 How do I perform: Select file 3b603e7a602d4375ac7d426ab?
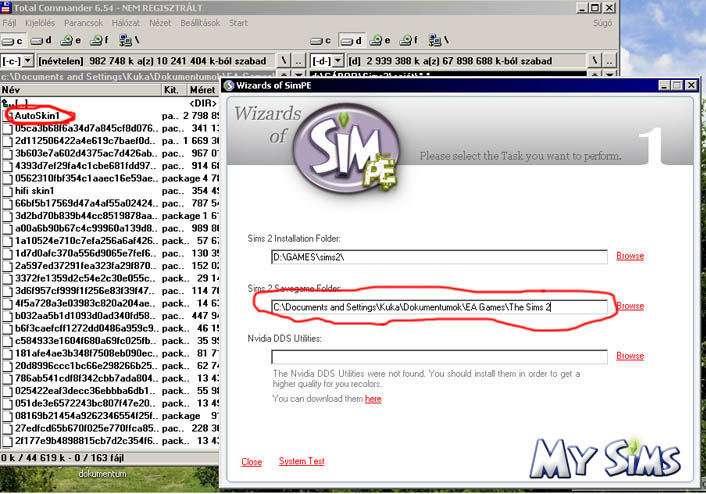click(x=86, y=154)
